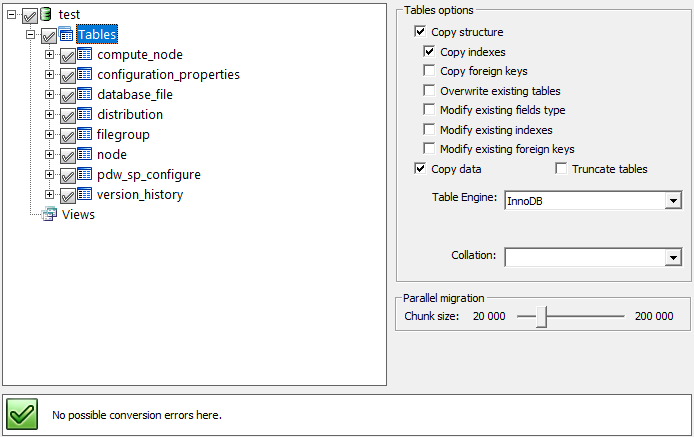Expand the configuration_properties tree node
This screenshot has width=694, height=437.
click(x=49, y=75)
